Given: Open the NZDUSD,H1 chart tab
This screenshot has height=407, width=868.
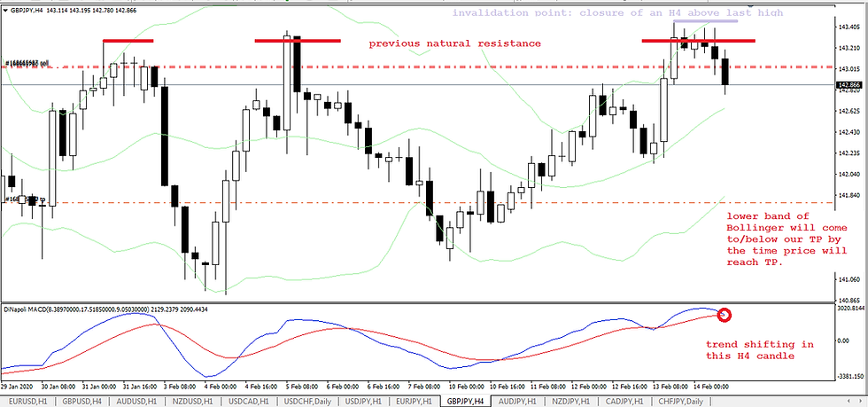Looking at the screenshot, I should point(191,402).
